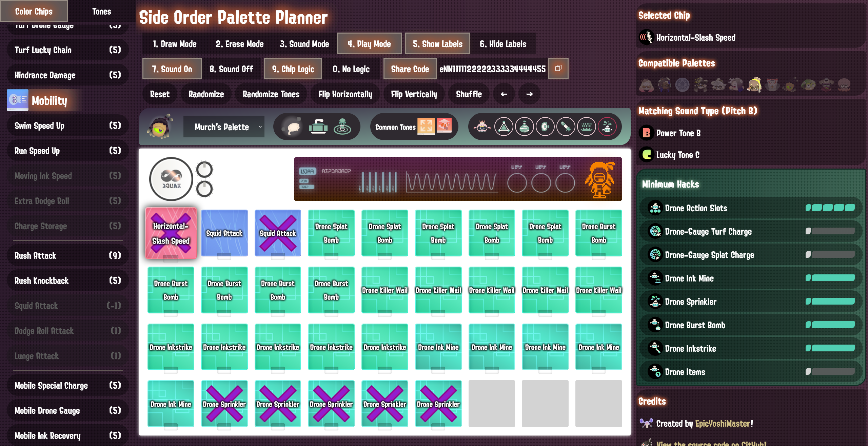This screenshot has height=446, width=868.
Task: Click Flip Horizontally
Action: (345, 94)
